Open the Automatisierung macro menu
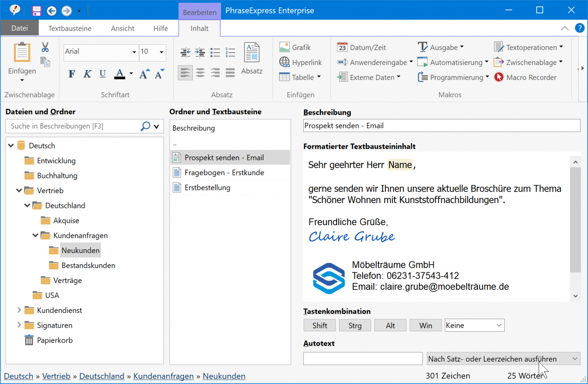The width and height of the screenshot is (588, 384). (453, 62)
